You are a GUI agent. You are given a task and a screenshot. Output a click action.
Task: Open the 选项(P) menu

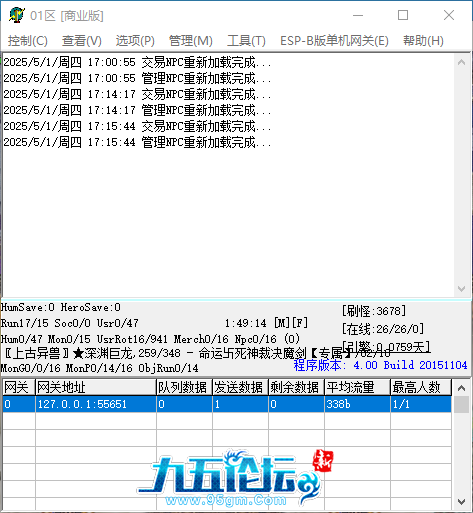[135, 41]
